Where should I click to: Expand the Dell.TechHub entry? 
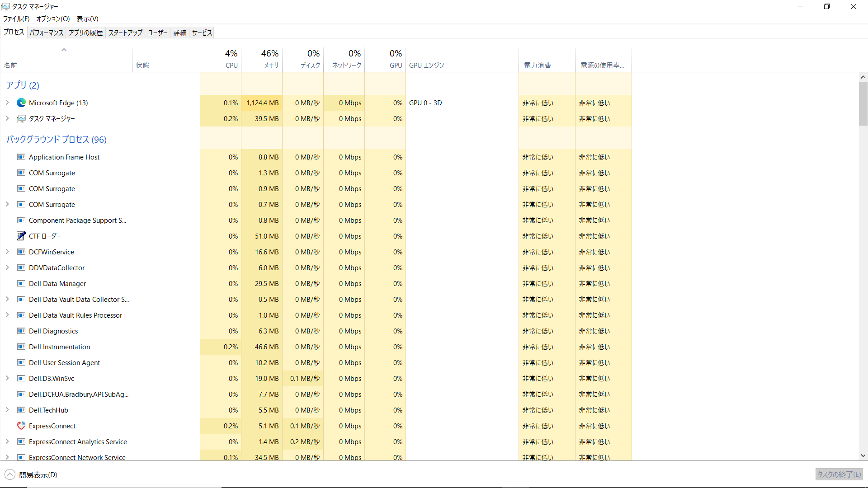point(7,410)
